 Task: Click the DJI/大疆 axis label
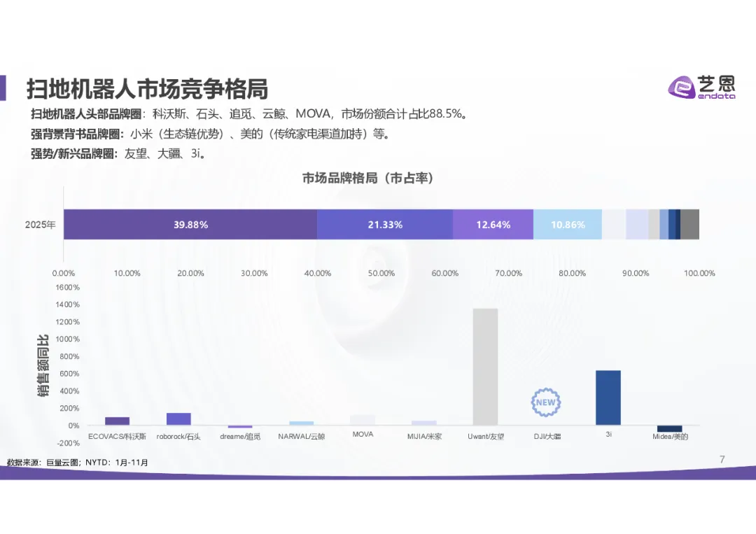tap(547, 437)
